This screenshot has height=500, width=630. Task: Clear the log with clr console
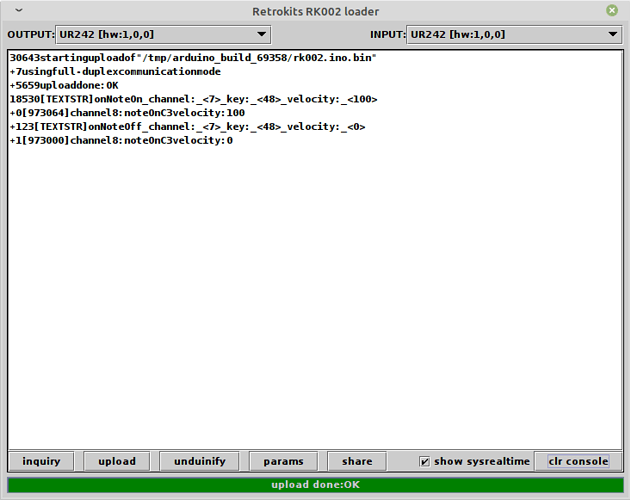pyautogui.click(x=577, y=461)
